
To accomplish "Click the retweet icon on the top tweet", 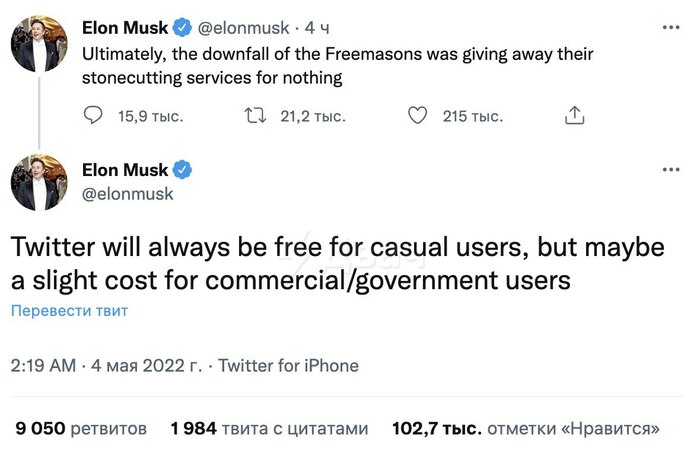I will pyautogui.click(x=255, y=117).
